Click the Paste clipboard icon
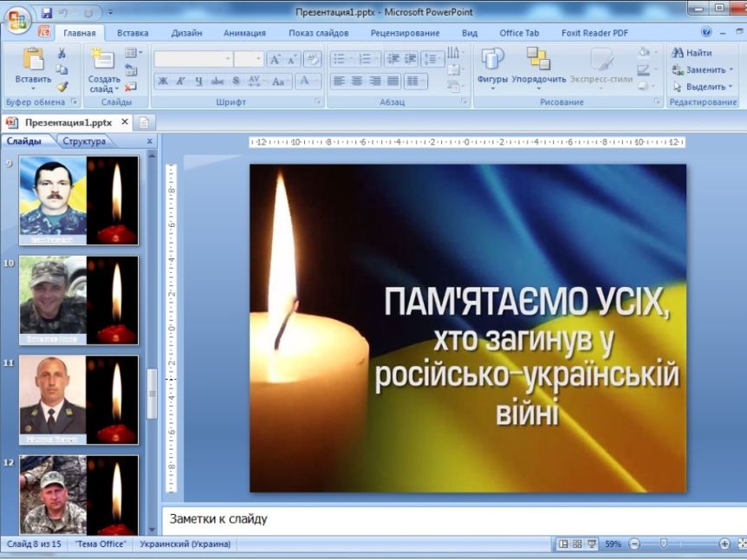This screenshot has height=560, width=747. 33,59
